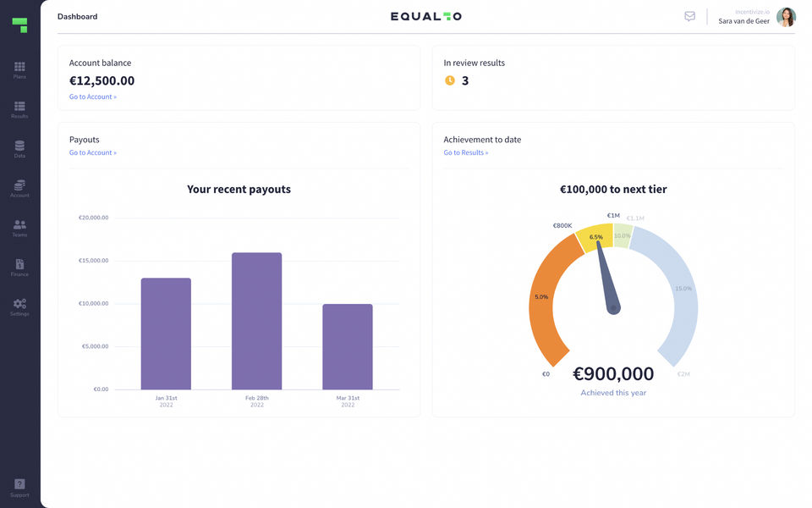
Task: Open the Results sidebar icon
Action: point(19,108)
